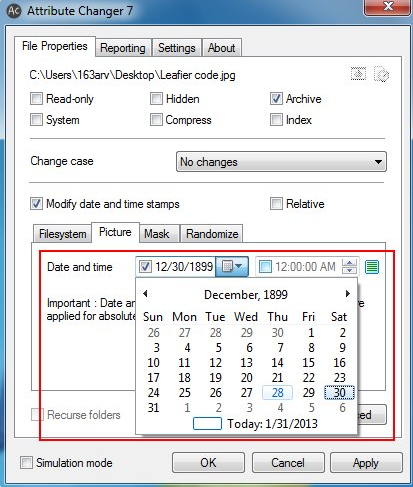Click the Apply button

click(x=366, y=463)
